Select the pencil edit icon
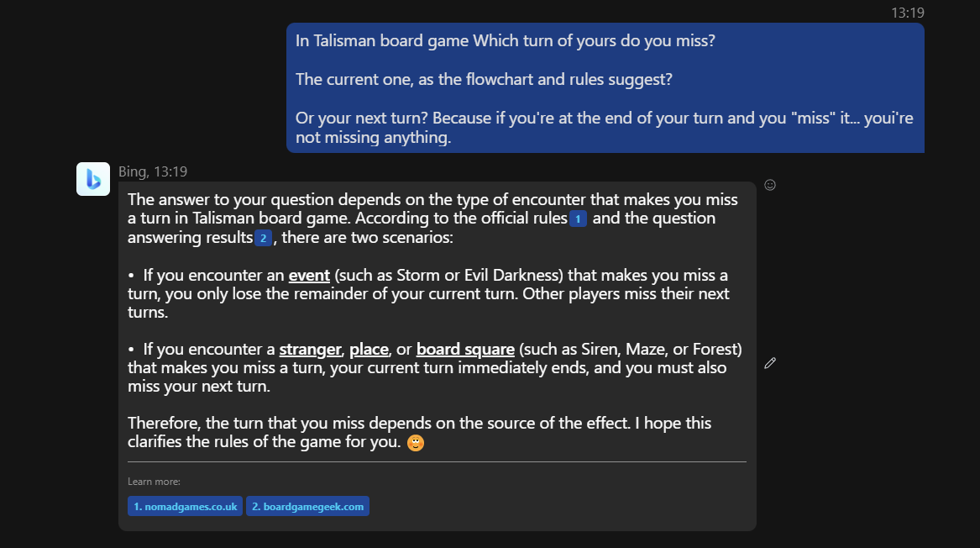The image size is (980, 548). pyautogui.click(x=769, y=362)
